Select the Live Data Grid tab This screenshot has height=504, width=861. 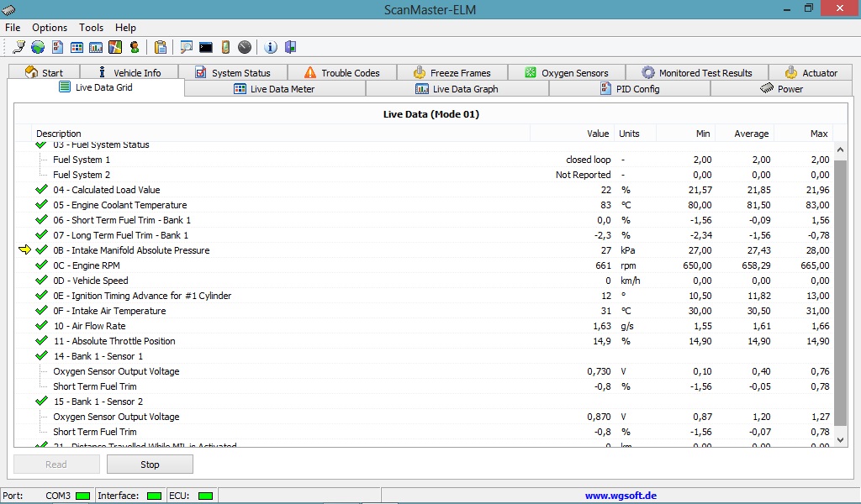coord(96,87)
